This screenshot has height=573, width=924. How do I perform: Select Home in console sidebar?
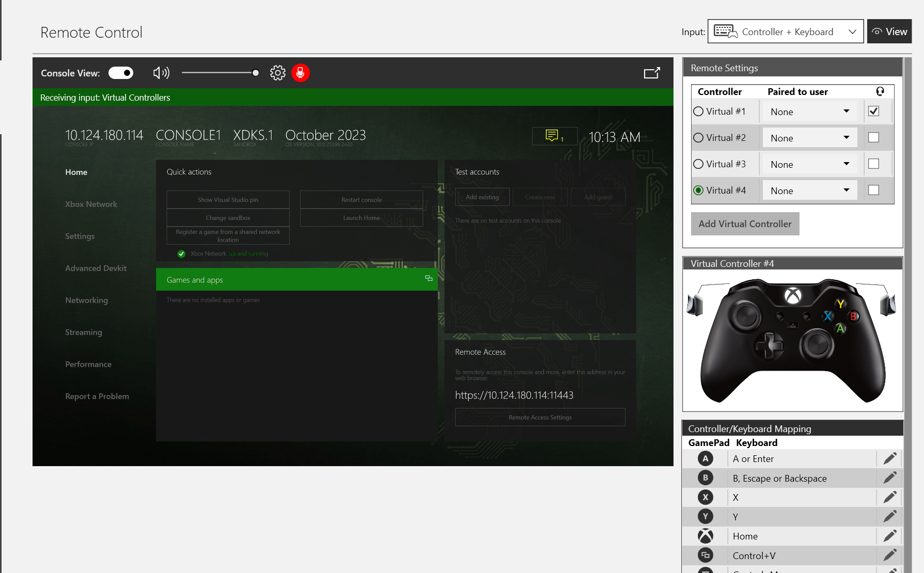[76, 172]
